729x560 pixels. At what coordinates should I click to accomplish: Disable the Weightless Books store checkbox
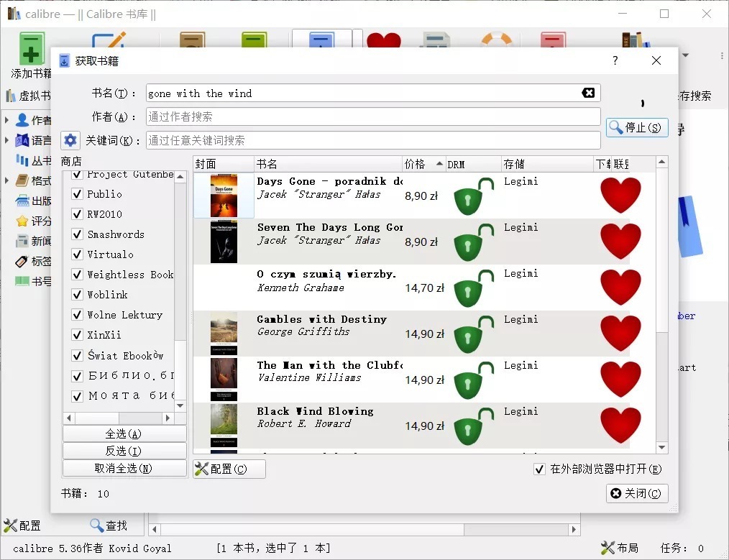[x=77, y=274]
